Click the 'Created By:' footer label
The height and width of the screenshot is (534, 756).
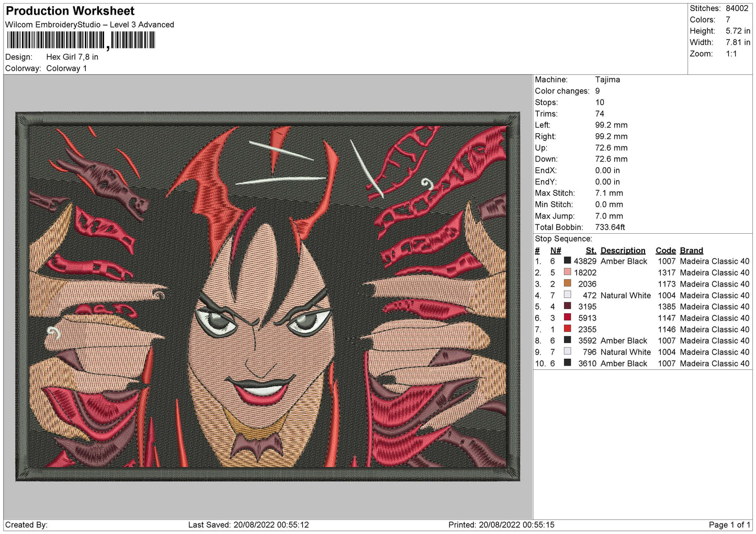coord(26,525)
